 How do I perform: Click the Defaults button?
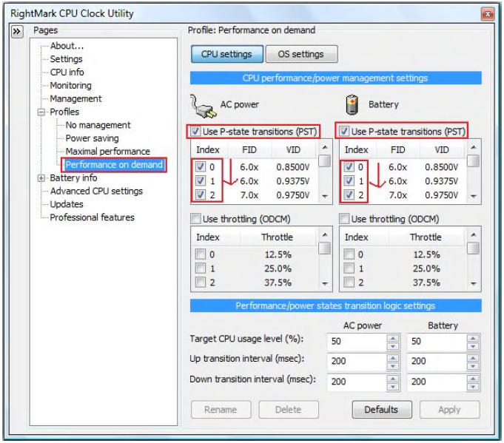point(382,410)
